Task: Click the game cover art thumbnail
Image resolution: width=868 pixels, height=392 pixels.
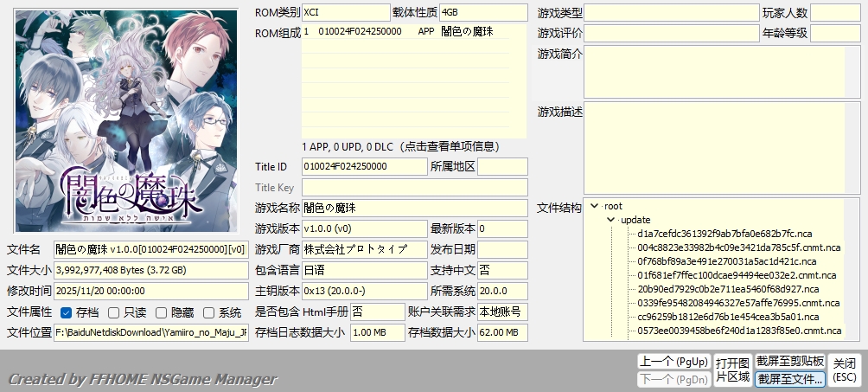Action: (126, 121)
